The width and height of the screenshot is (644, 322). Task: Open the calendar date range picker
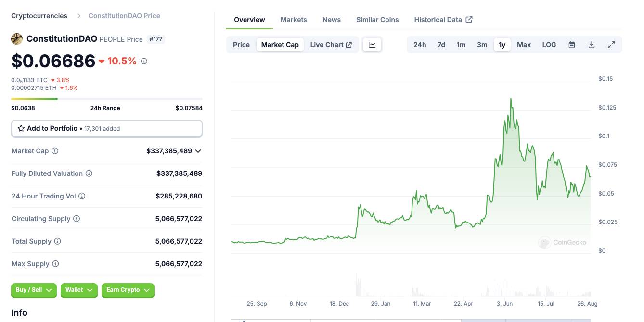point(572,45)
